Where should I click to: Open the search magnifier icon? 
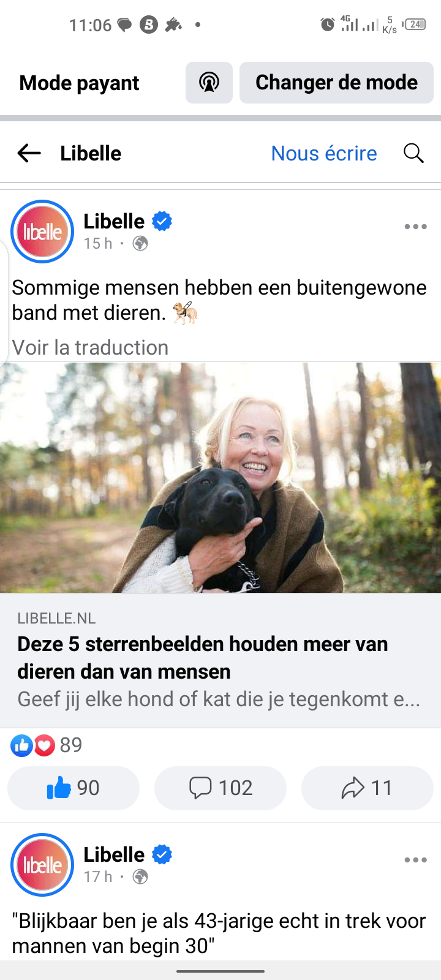point(414,153)
